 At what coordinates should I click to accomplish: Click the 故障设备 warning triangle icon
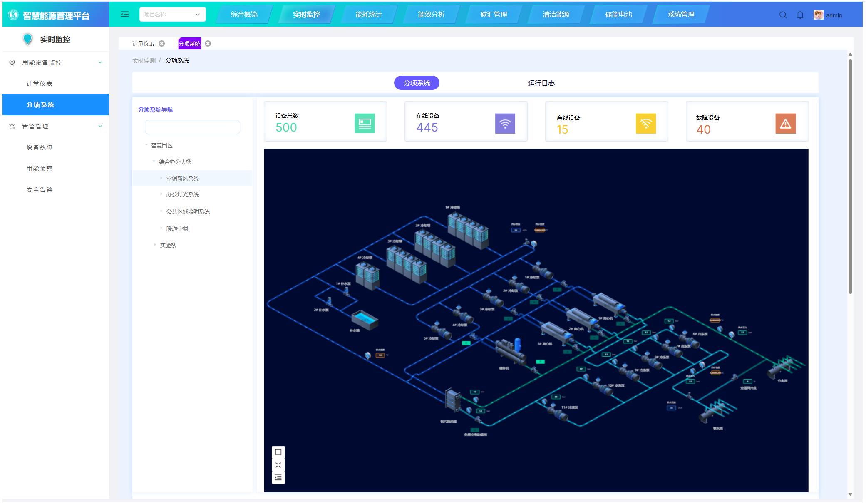pyautogui.click(x=785, y=124)
